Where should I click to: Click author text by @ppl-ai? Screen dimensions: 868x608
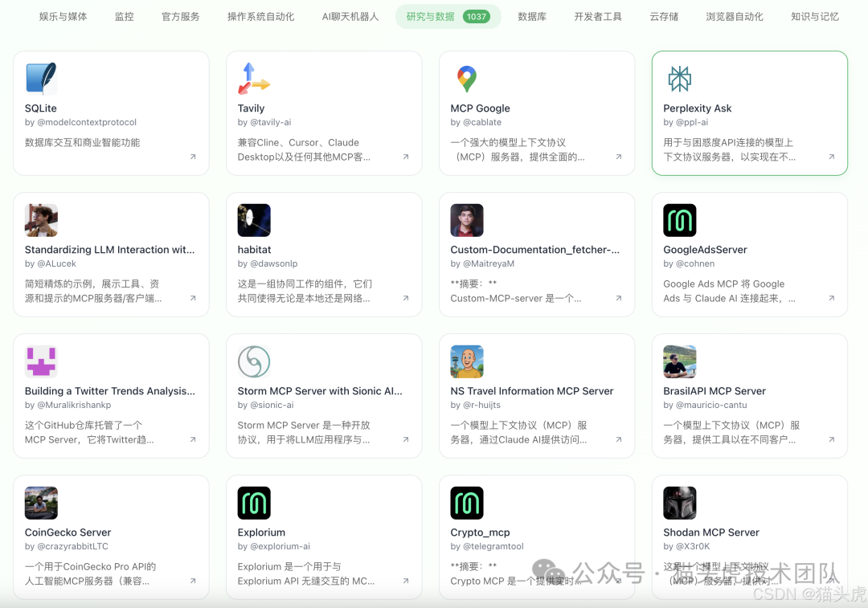(x=686, y=122)
